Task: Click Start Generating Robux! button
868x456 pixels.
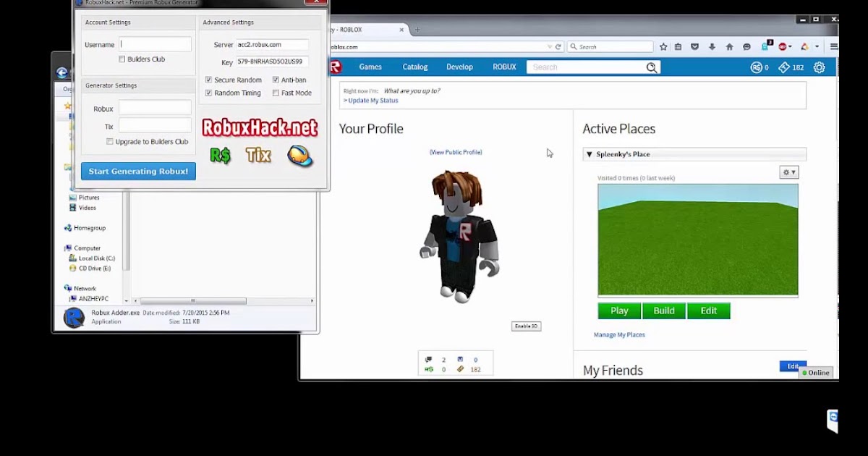Action: click(x=138, y=172)
